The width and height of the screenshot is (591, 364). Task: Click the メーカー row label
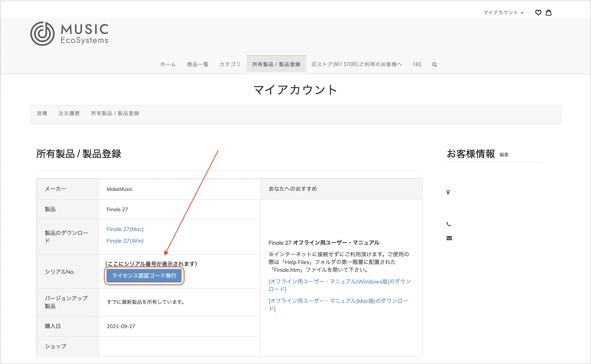click(56, 189)
